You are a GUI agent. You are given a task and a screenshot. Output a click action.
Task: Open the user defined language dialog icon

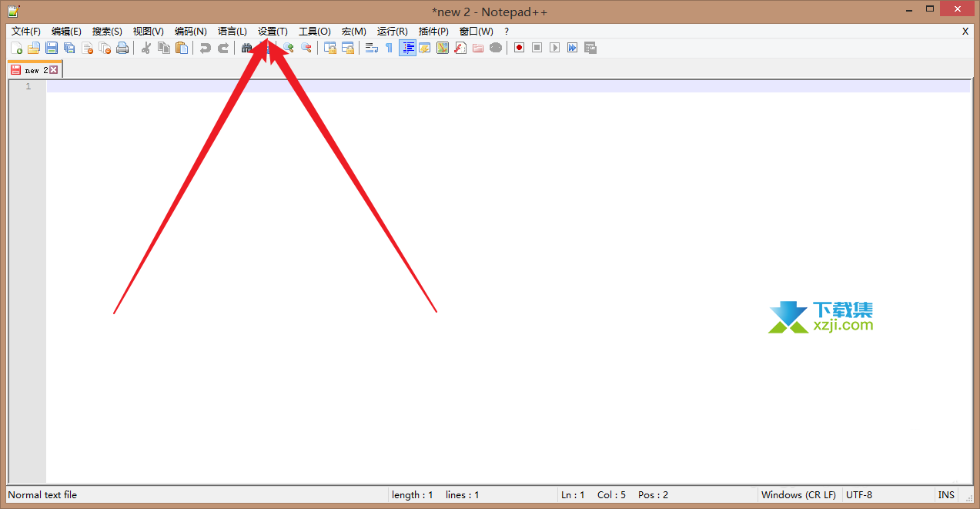click(425, 48)
